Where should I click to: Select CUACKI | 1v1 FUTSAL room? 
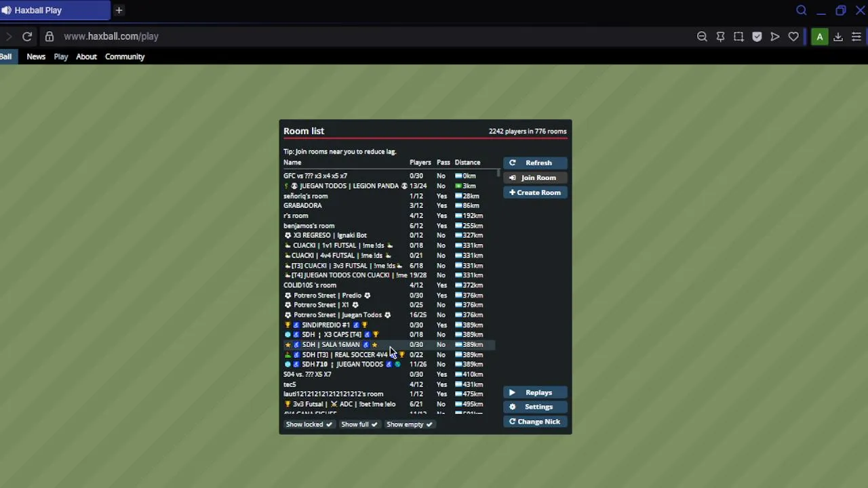[389, 245]
